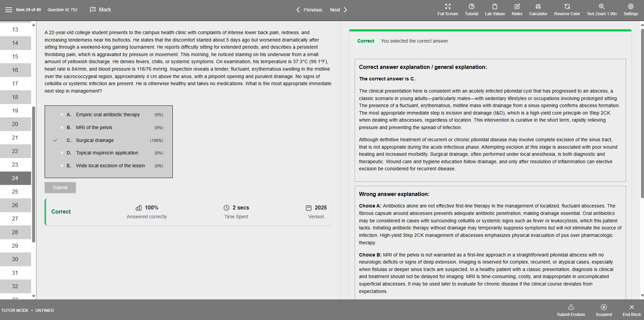The height and width of the screenshot is (320, 644).
Task: Open the Settings gear
Action: (x=631, y=10)
